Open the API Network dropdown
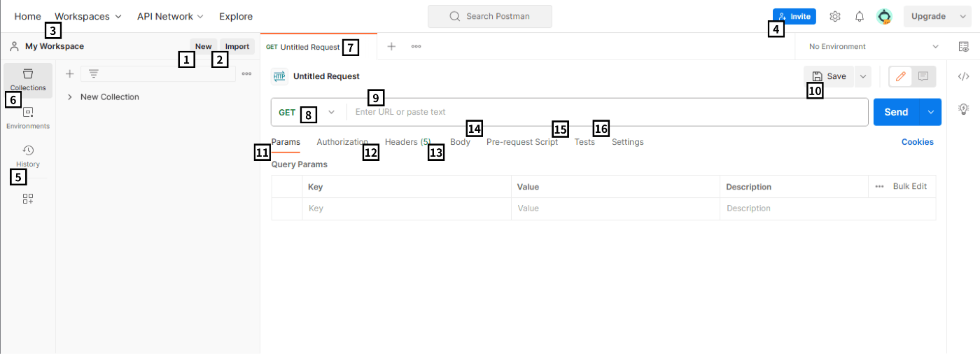The height and width of the screenshot is (354, 980). pos(170,16)
